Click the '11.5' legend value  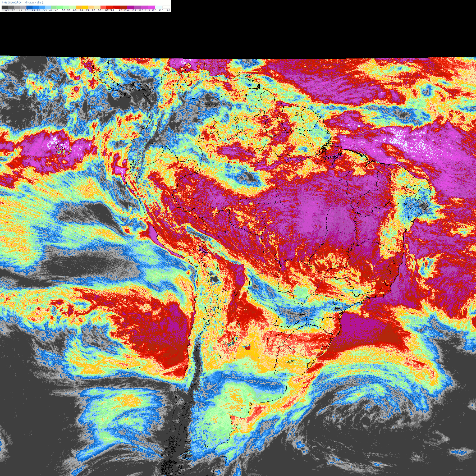pos(147,10)
